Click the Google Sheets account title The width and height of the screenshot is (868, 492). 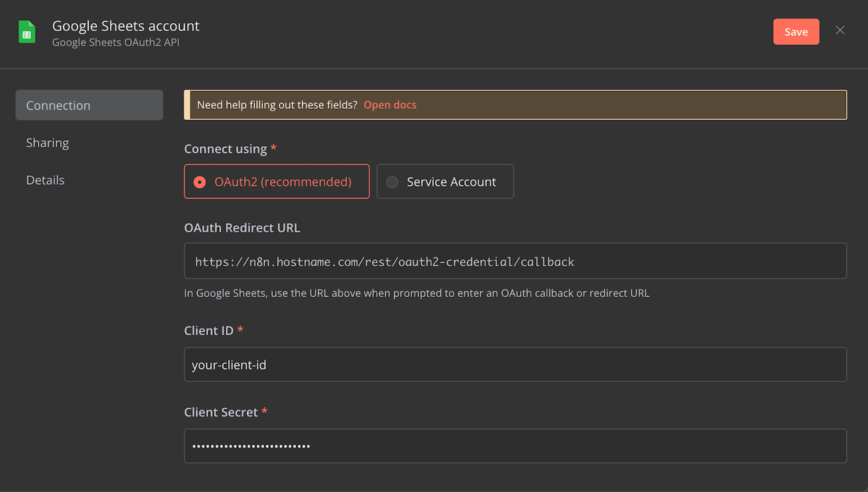click(126, 26)
